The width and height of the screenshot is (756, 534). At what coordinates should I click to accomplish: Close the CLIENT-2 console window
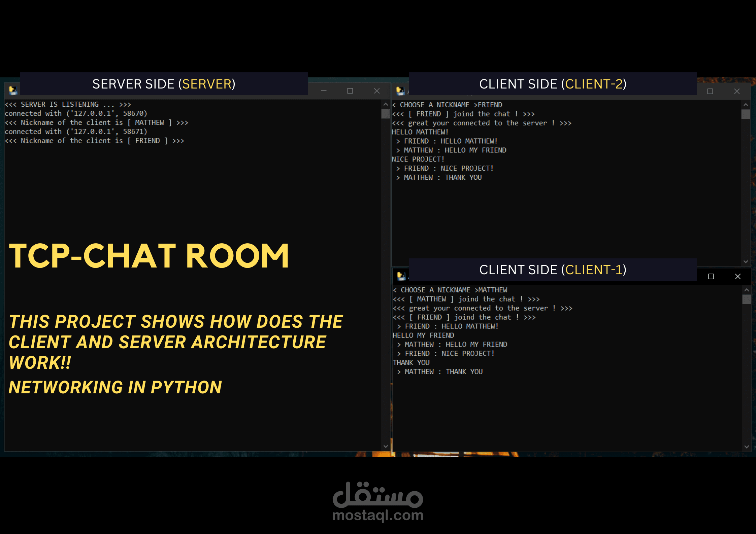(737, 91)
